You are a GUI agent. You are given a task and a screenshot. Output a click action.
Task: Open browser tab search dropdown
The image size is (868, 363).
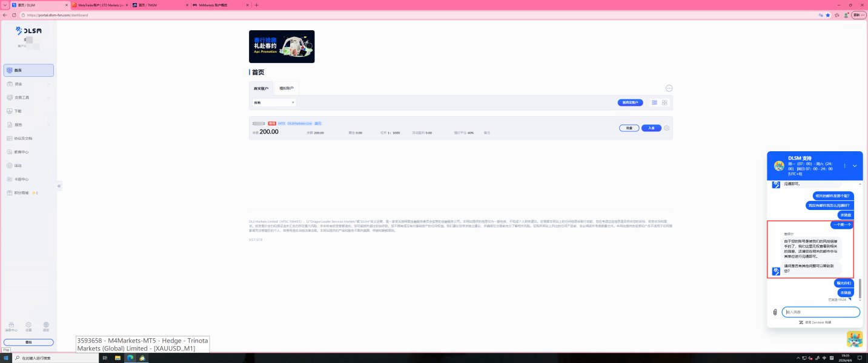coord(5,5)
